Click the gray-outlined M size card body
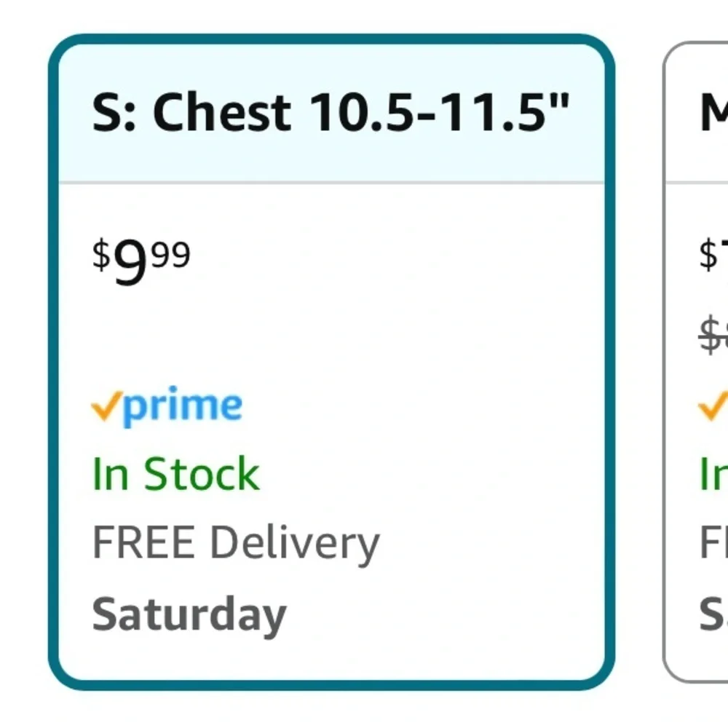This screenshot has width=728, height=728. tap(697, 432)
